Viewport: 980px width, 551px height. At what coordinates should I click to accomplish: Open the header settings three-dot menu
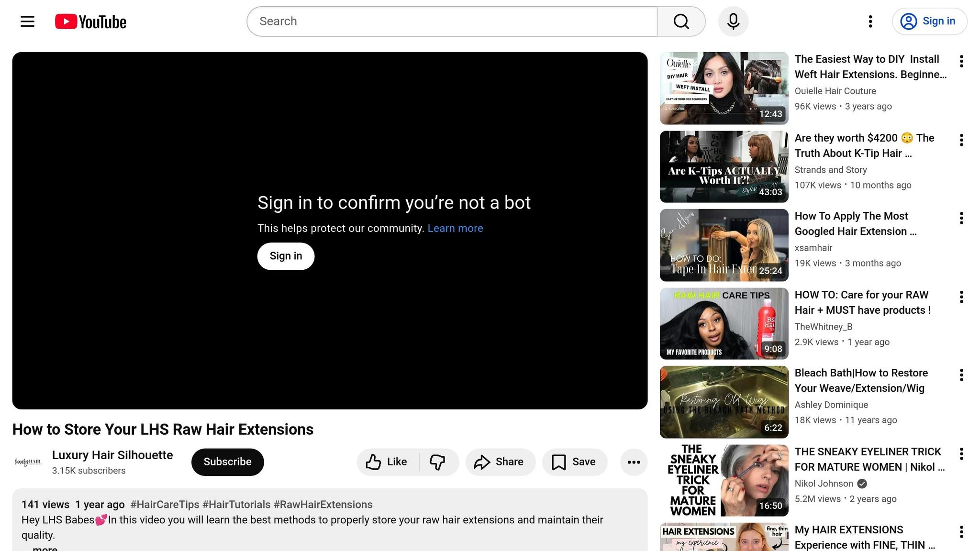pyautogui.click(x=870, y=22)
